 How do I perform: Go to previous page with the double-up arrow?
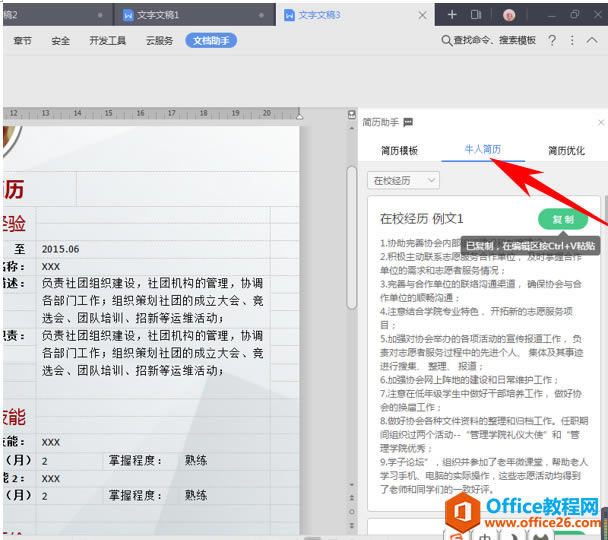(x=352, y=497)
